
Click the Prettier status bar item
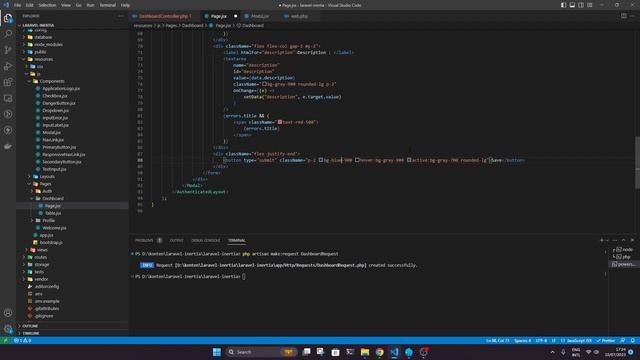[x=606, y=340]
